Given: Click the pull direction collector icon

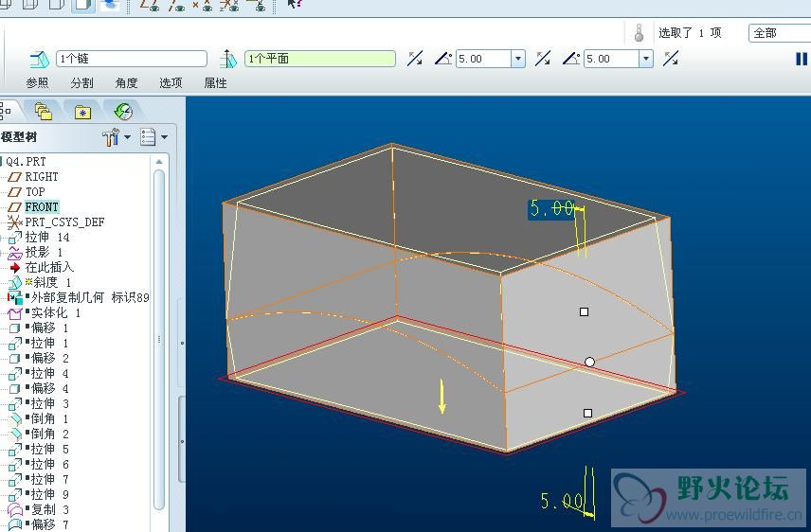Looking at the screenshot, I should click(228, 59).
